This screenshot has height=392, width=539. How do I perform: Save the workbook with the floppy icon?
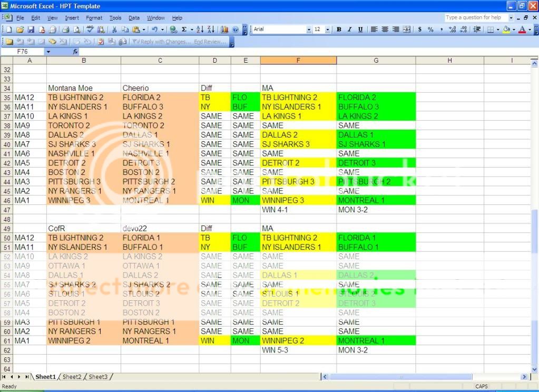pos(31,30)
